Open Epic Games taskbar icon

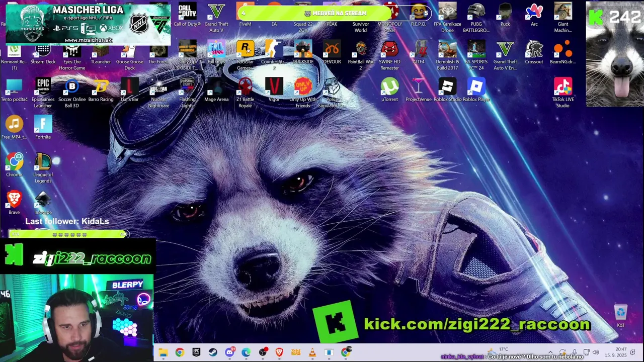tap(196, 352)
